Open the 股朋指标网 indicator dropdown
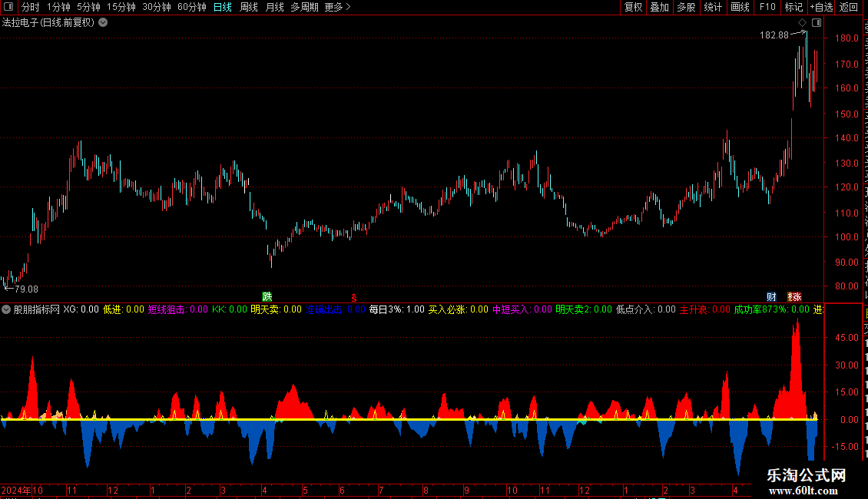 tap(6, 310)
